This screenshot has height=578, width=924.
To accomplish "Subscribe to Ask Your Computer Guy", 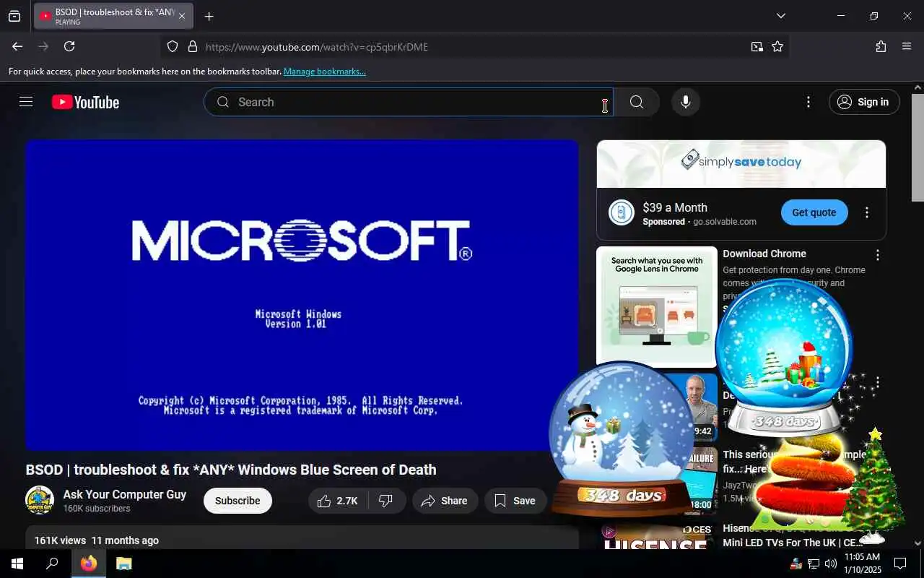I will coord(237,501).
